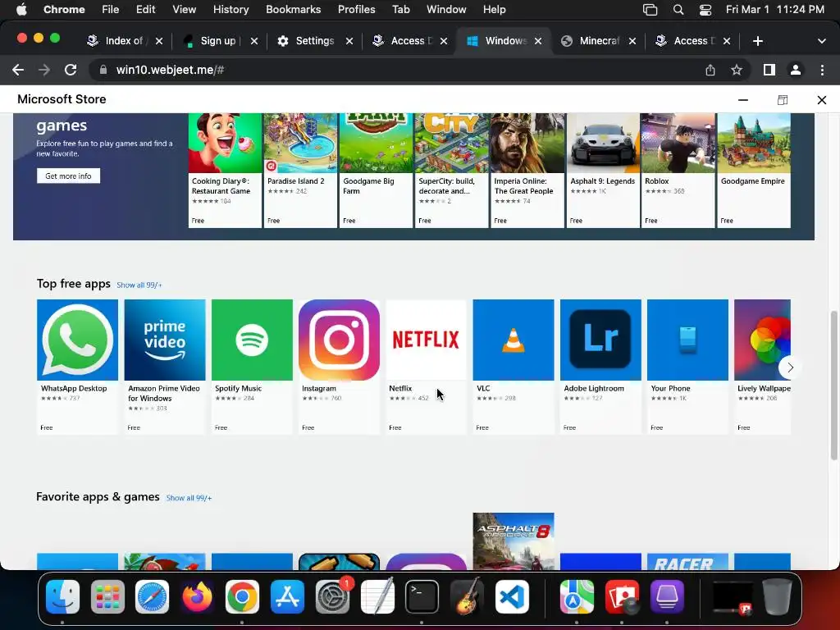Viewport: 840px width, 630px height.
Task: Open the Instagram app tile
Action: (339, 367)
